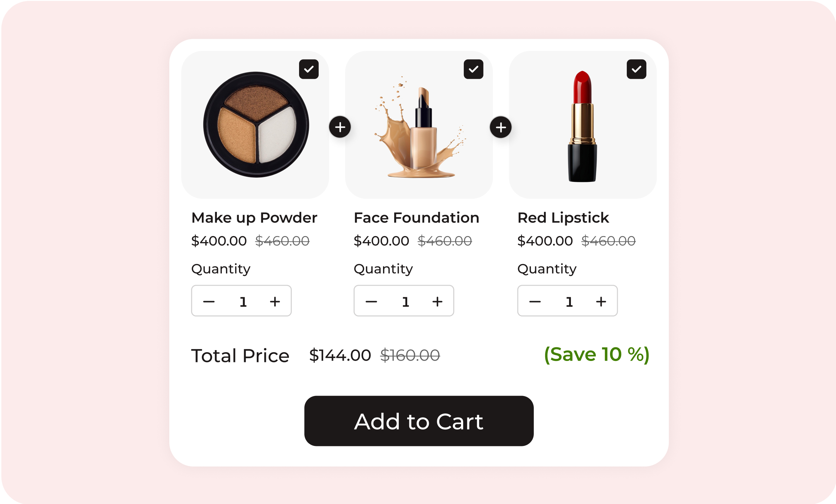This screenshot has width=836, height=504.
Task: Decrease Make up Powder quantity
Action: (209, 301)
